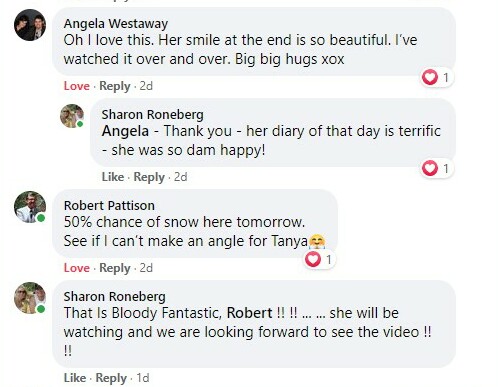Viewport: 498px width, 387px height.
Task: Open the Angela Westaway name link
Action: pyautogui.click(x=116, y=24)
